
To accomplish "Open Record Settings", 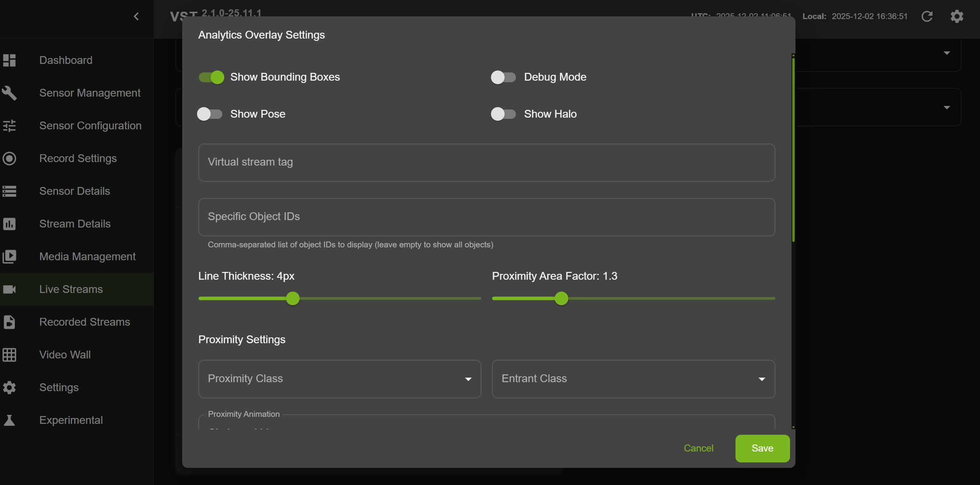I will tap(77, 158).
